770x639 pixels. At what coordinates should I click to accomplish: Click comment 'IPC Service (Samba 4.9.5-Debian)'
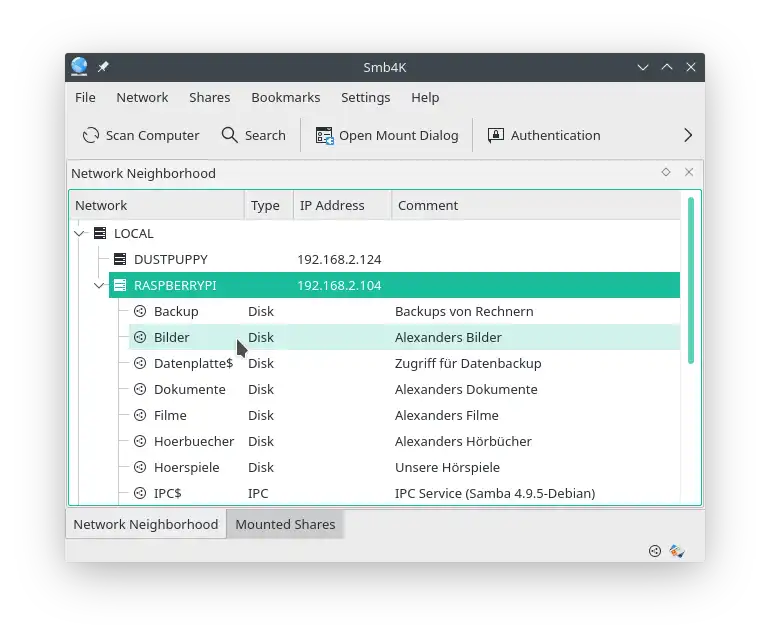coord(495,493)
